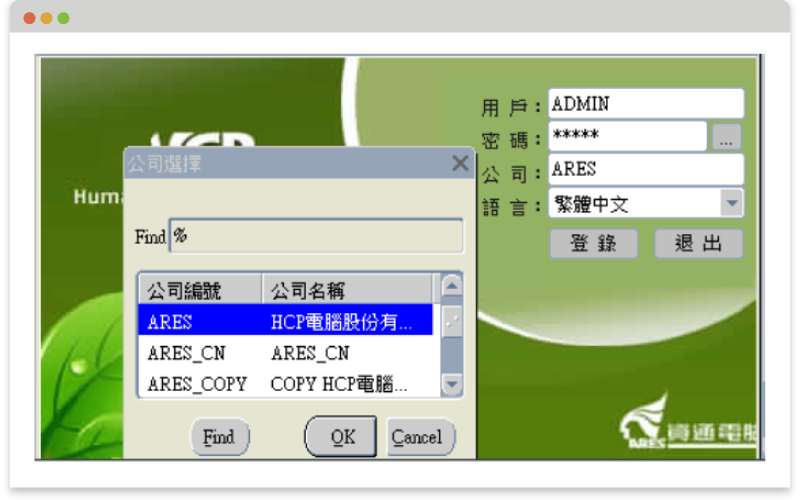
Task: Click the 退出 exit button
Action: coord(698,243)
